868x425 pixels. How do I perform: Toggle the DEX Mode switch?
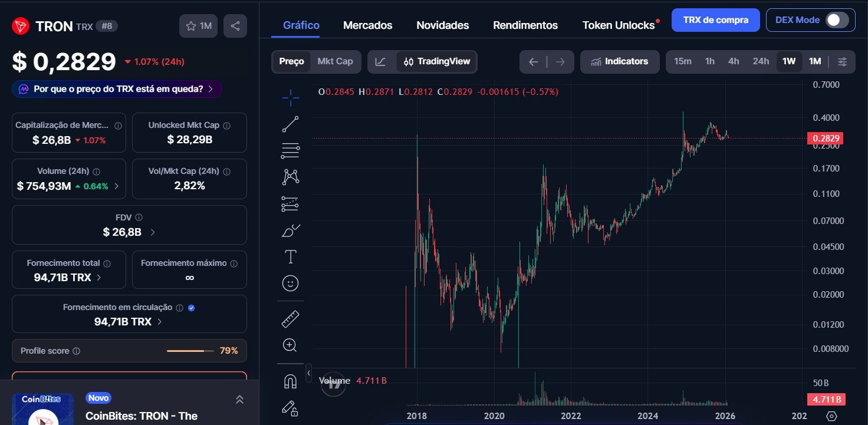[x=836, y=20]
